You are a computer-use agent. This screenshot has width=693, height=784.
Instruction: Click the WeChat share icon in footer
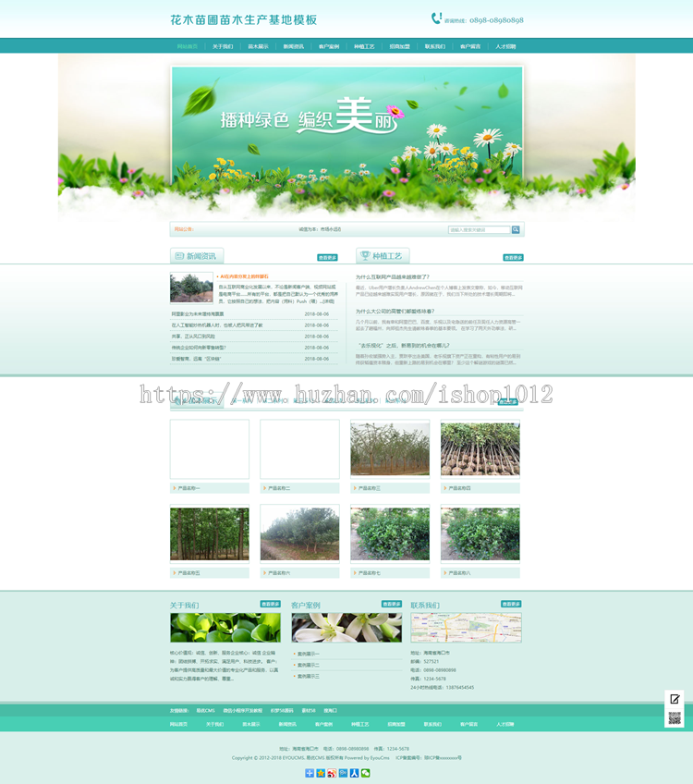[x=366, y=773]
